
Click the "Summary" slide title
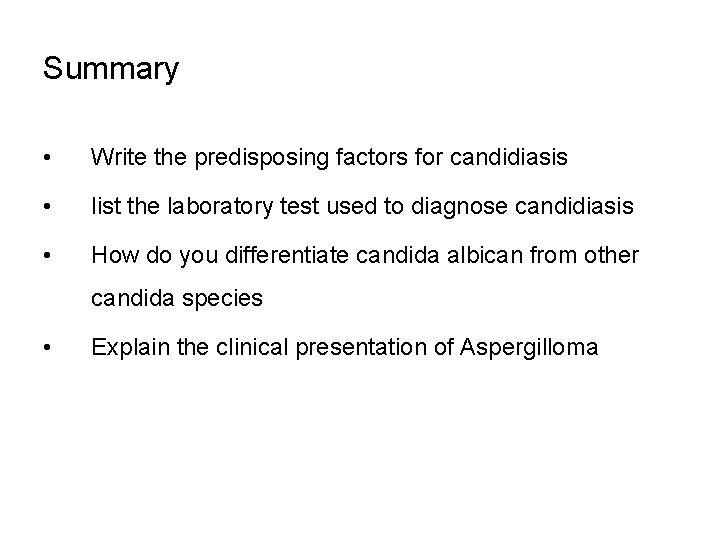[x=111, y=69]
